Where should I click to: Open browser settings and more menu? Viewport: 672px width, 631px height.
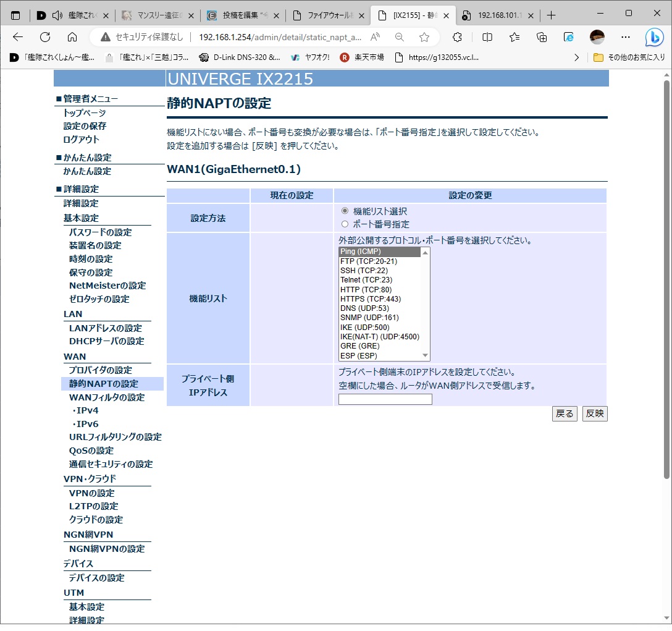[626, 37]
